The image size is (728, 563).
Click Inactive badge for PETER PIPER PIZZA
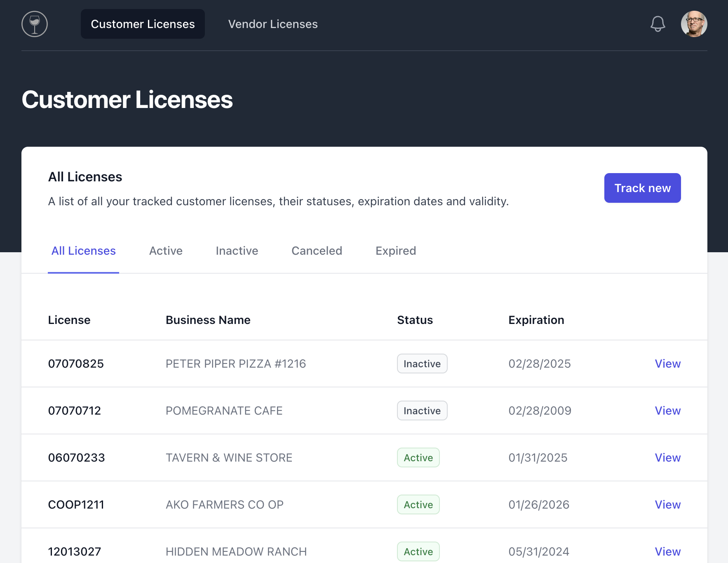point(422,364)
